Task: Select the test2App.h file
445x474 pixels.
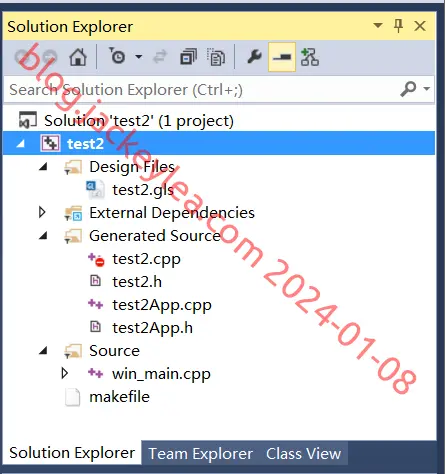Action: [x=152, y=328]
